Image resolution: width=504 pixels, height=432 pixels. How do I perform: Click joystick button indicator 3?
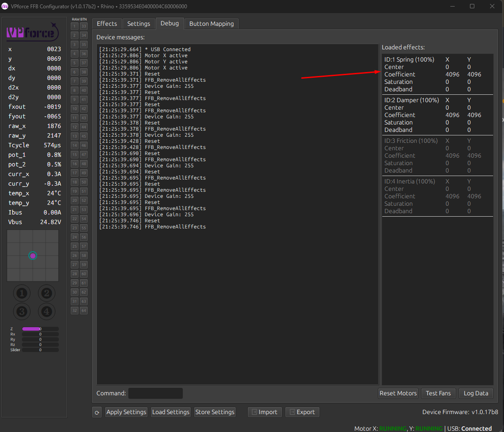22,311
